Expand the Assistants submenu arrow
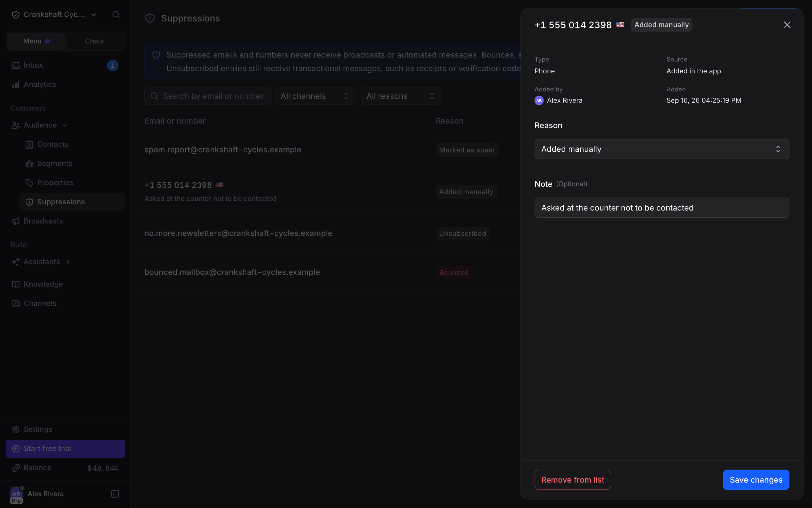This screenshot has height=508, width=812. point(68,262)
